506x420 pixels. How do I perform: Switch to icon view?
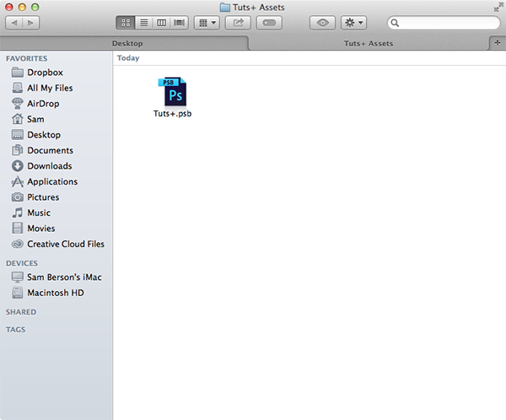coord(126,23)
